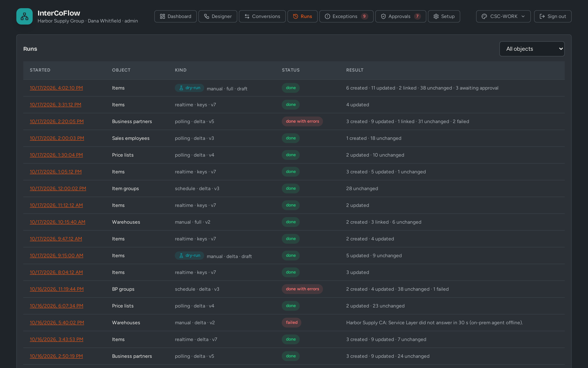The height and width of the screenshot is (368, 588).
Task: Click the flask icon in the 9:15:00 AM dry-run badge
Action: (x=181, y=256)
